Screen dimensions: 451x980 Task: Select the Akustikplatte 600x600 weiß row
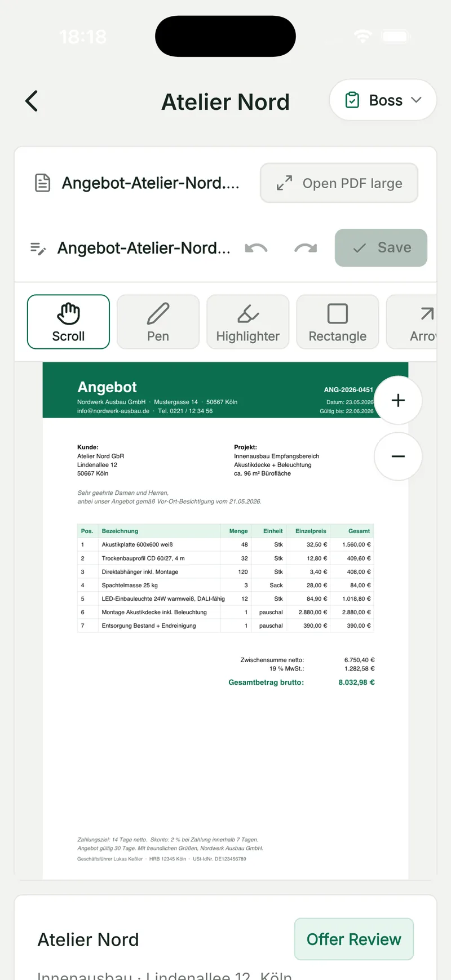225,544
